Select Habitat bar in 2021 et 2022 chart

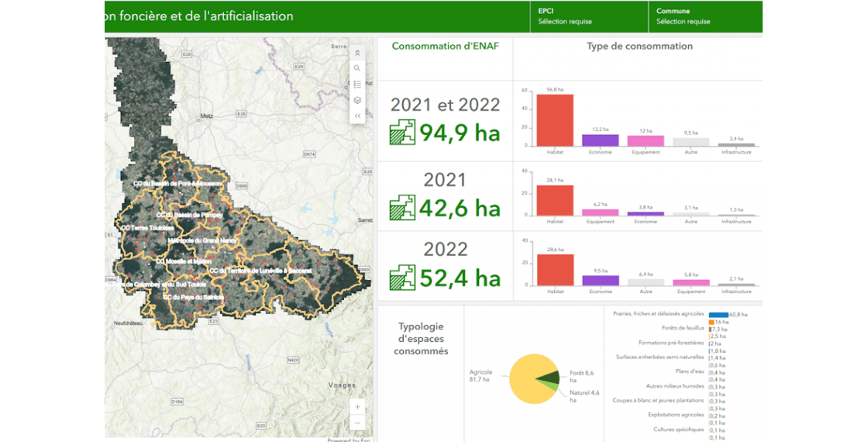555,119
